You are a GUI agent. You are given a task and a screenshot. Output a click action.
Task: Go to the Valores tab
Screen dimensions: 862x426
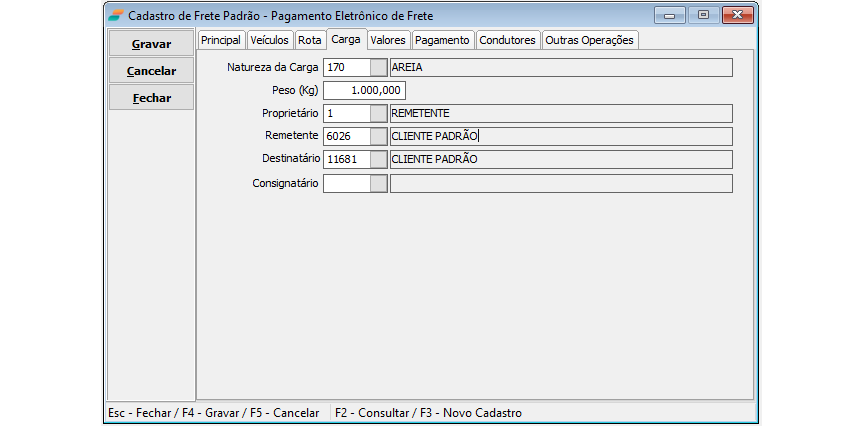pyautogui.click(x=388, y=40)
